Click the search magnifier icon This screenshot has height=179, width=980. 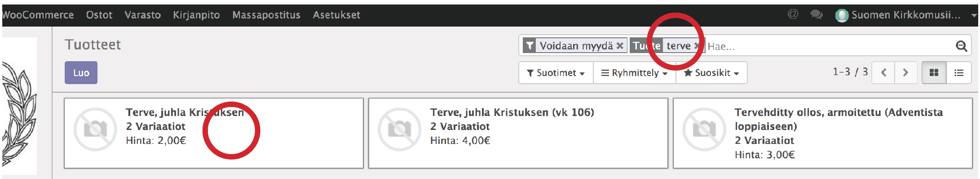pos(961,46)
